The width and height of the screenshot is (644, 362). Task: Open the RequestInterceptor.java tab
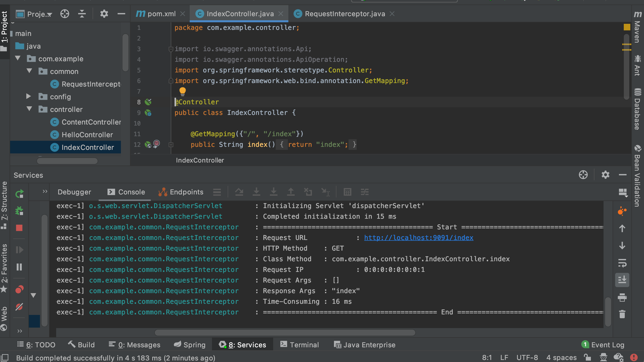340,14
